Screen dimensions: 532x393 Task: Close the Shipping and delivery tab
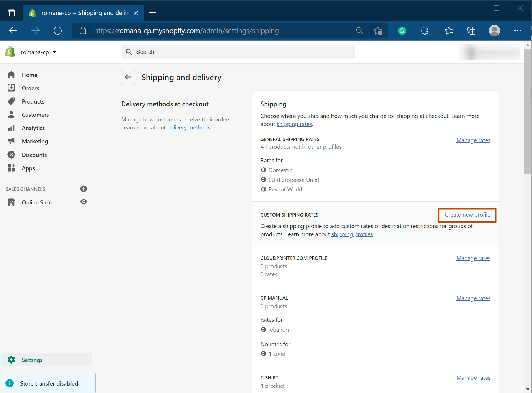point(136,13)
